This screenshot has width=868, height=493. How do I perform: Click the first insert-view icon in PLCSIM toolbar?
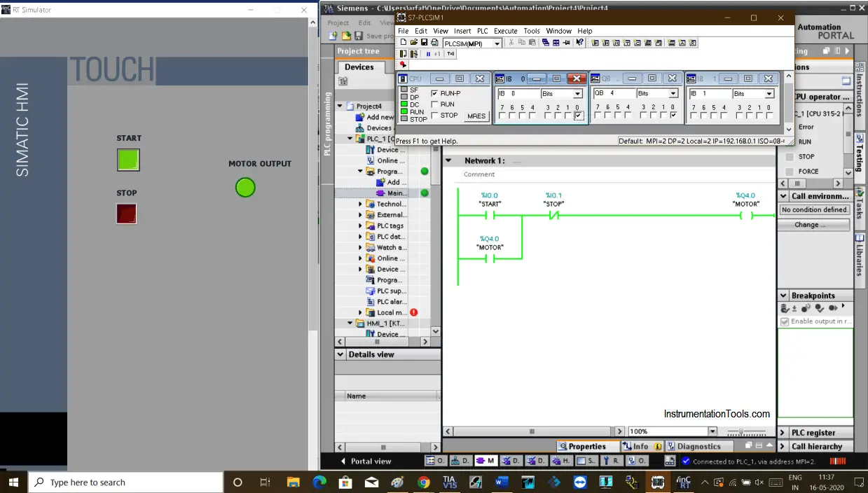[595, 43]
